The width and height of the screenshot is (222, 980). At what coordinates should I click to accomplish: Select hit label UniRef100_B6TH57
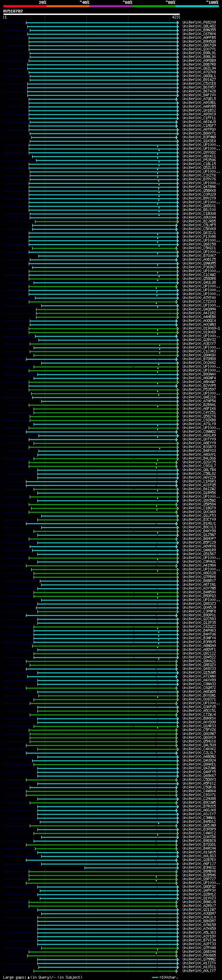pyautogui.click(x=199, y=87)
